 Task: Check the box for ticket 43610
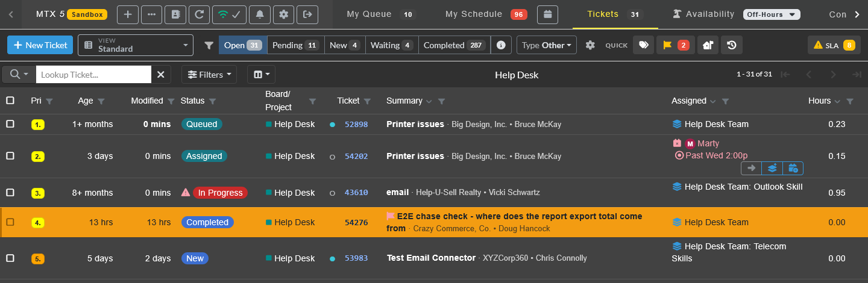point(10,193)
